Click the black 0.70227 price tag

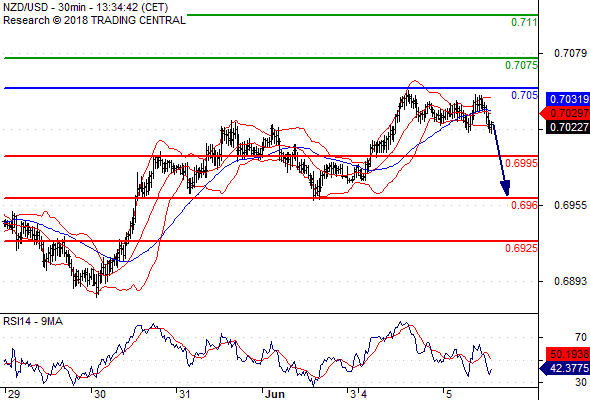click(567, 127)
